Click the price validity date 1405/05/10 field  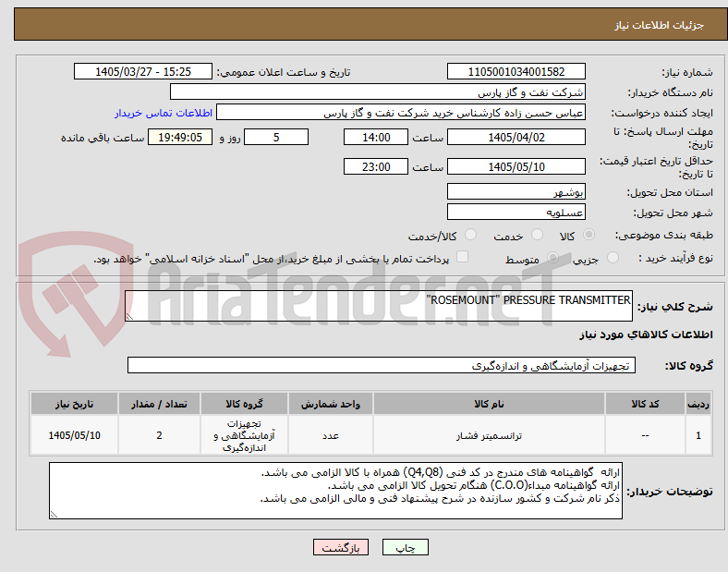(x=516, y=166)
